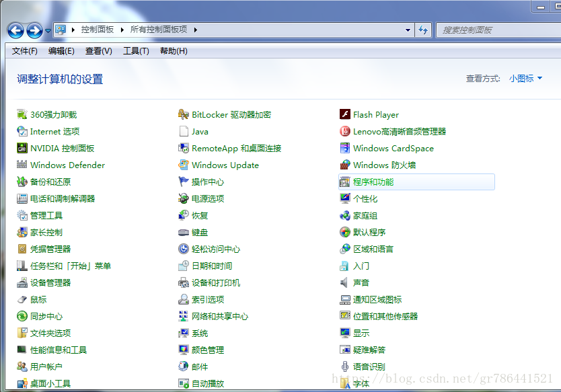Screen dimensions: 561x392
Task: Click the 搜索控制面板 search field
Action: [x=498, y=30]
